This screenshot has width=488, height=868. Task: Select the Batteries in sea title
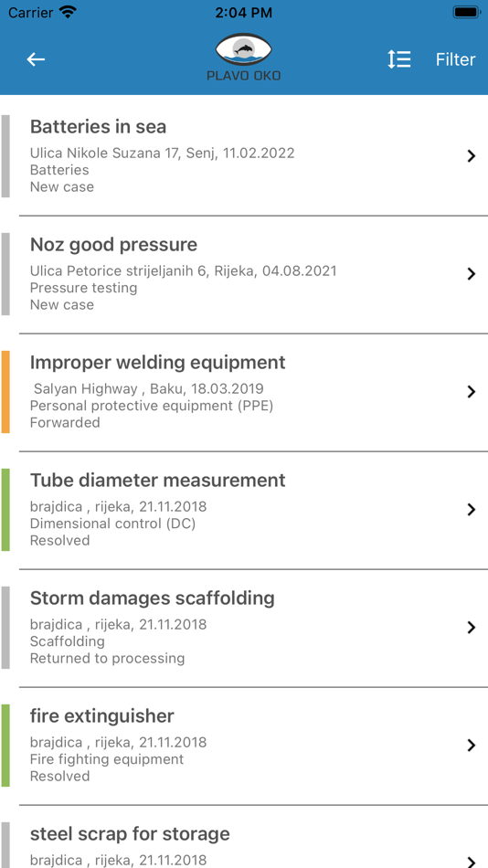click(x=98, y=127)
